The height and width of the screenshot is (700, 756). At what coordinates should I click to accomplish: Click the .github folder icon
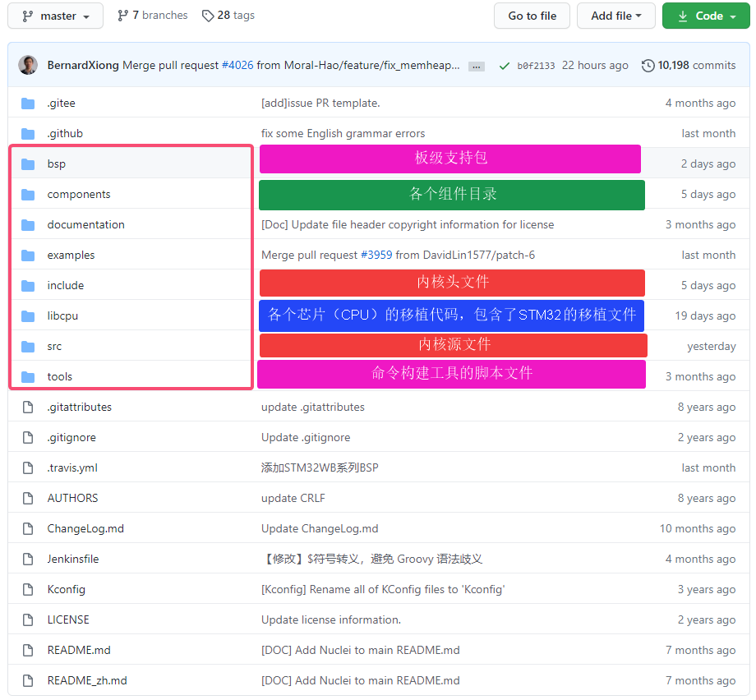pos(28,134)
